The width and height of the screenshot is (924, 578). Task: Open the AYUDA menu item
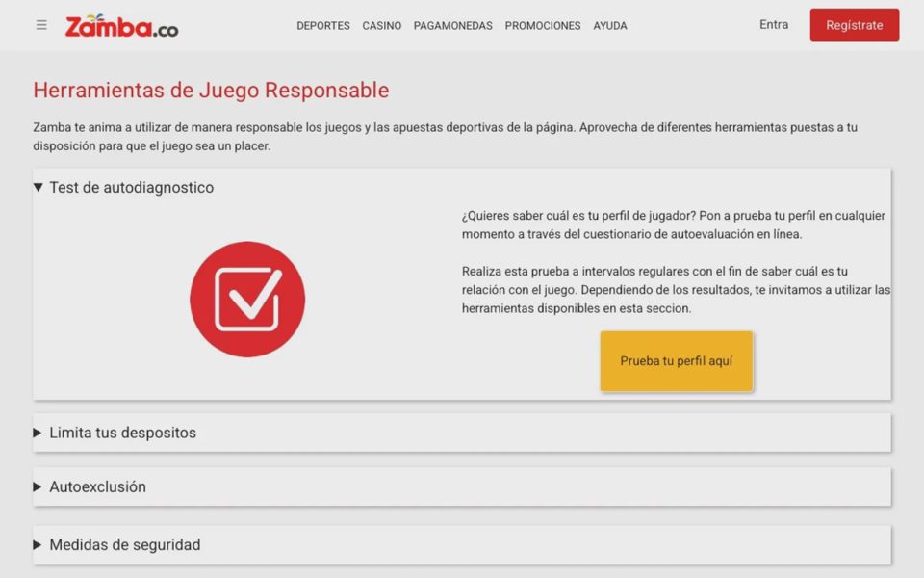click(610, 26)
